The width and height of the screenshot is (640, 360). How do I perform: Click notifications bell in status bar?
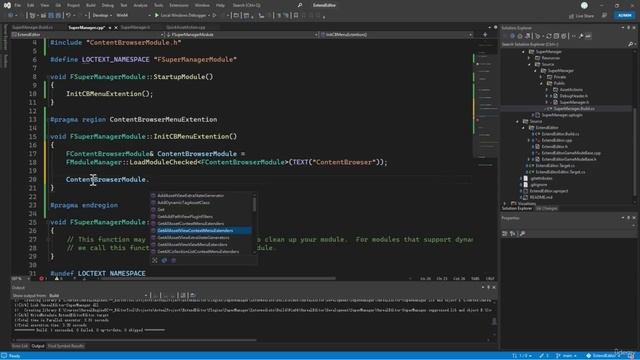[x=631, y=356]
